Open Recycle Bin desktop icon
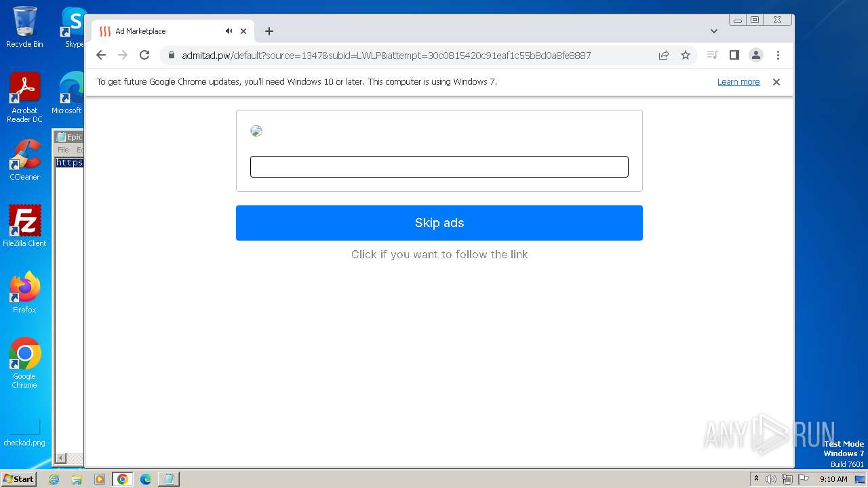868x488 pixels. click(x=24, y=27)
